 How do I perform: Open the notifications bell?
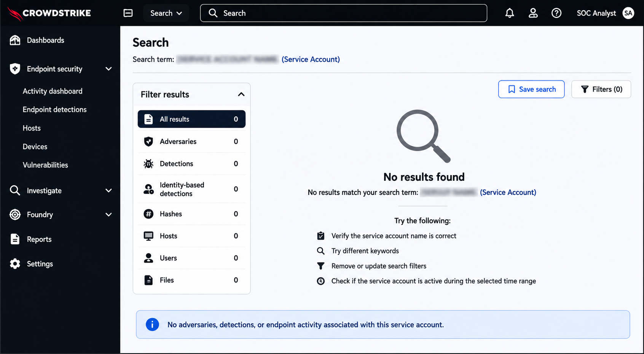coord(510,13)
